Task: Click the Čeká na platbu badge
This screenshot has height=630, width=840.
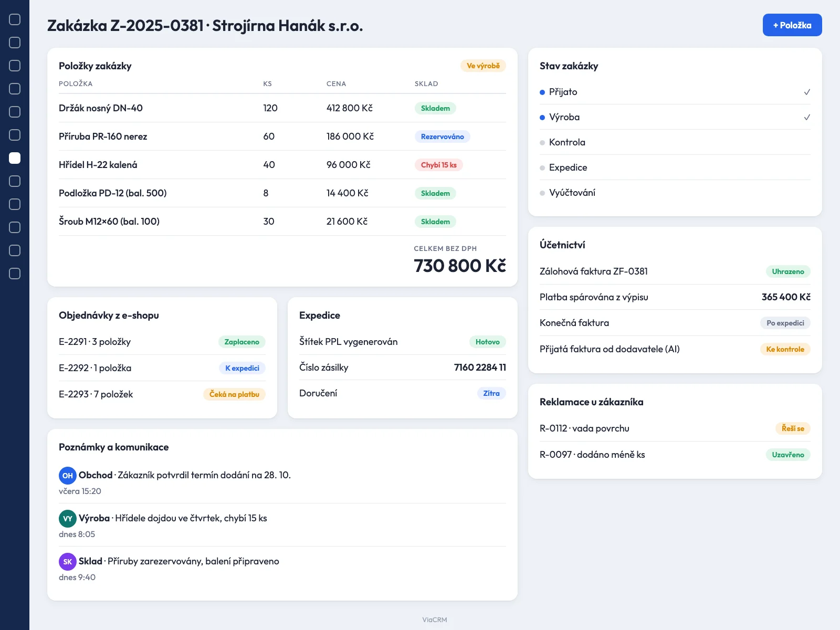Action: pos(234,394)
